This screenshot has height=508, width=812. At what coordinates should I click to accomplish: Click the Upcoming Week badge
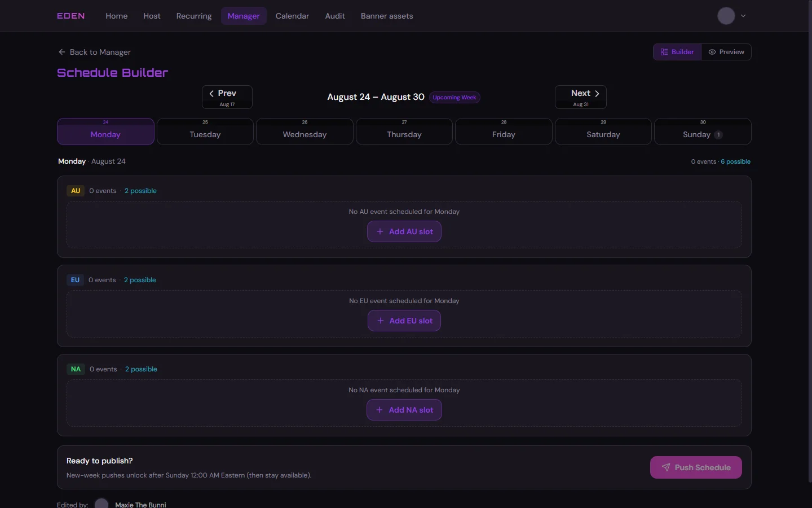point(454,98)
